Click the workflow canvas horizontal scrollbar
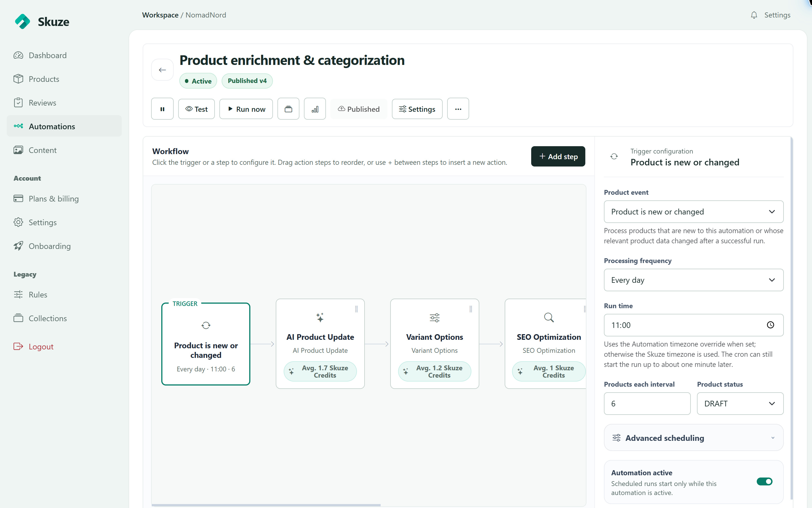The width and height of the screenshot is (812, 508). point(266,505)
